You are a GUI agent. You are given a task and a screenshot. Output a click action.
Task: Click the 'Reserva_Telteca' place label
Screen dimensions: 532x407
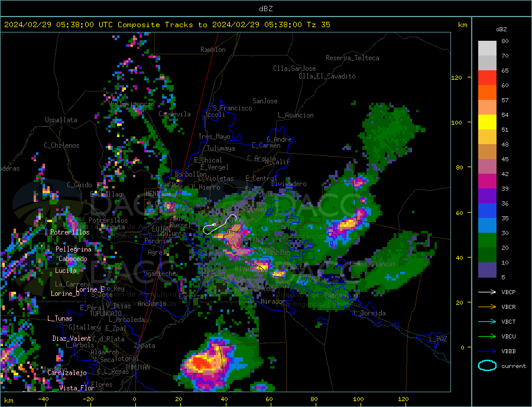coord(352,58)
